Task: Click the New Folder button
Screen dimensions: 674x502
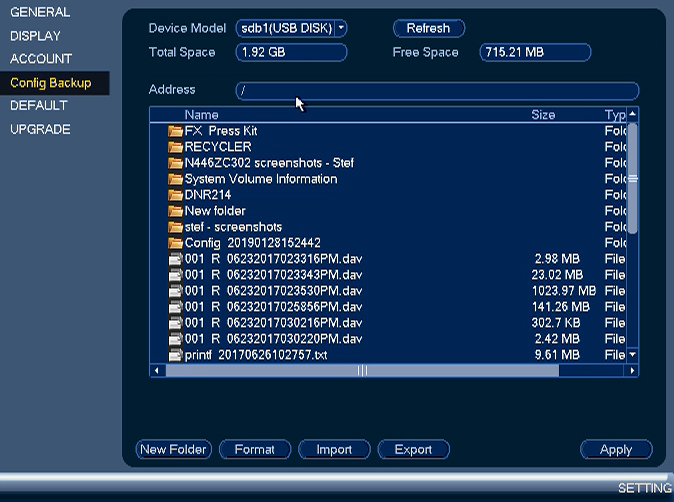Action: pos(173,450)
